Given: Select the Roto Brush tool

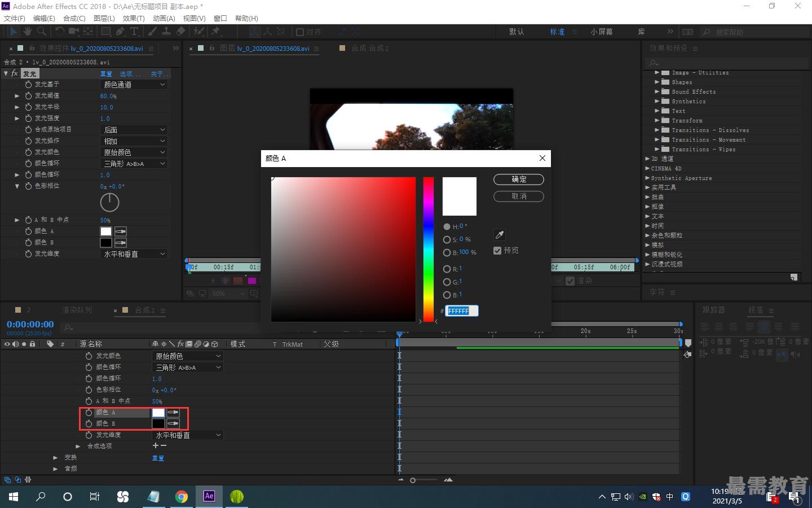Looking at the screenshot, I should pos(198,32).
